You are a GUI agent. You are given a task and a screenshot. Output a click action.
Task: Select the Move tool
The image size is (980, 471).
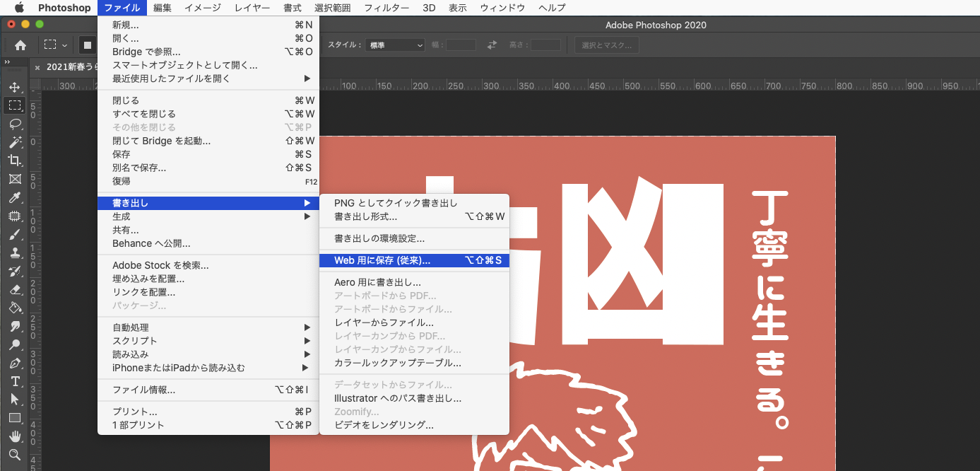pyautogui.click(x=15, y=87)
